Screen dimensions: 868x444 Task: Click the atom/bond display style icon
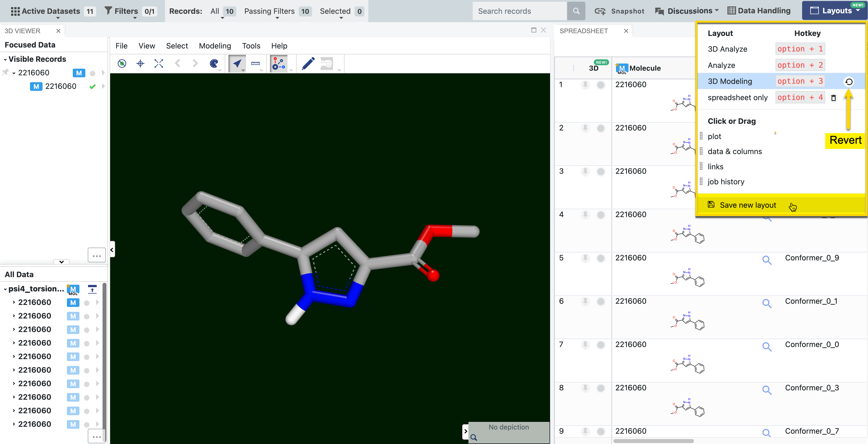(x=279, y=63)
